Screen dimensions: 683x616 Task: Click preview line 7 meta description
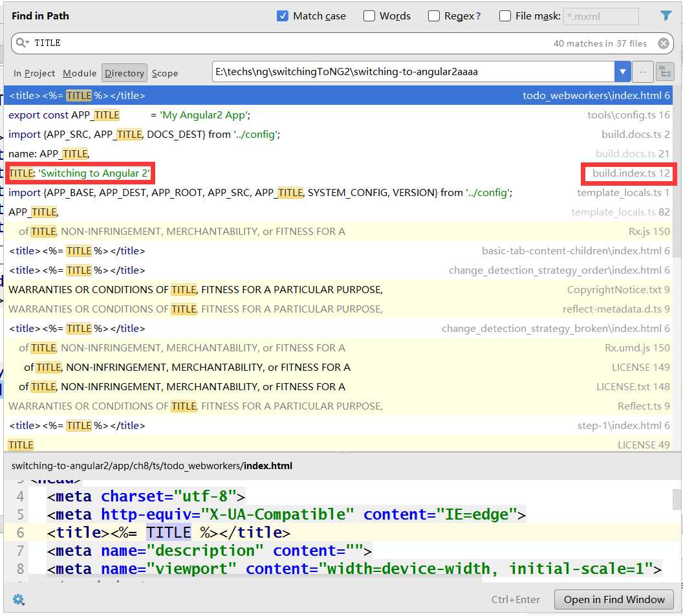[209, 551]
